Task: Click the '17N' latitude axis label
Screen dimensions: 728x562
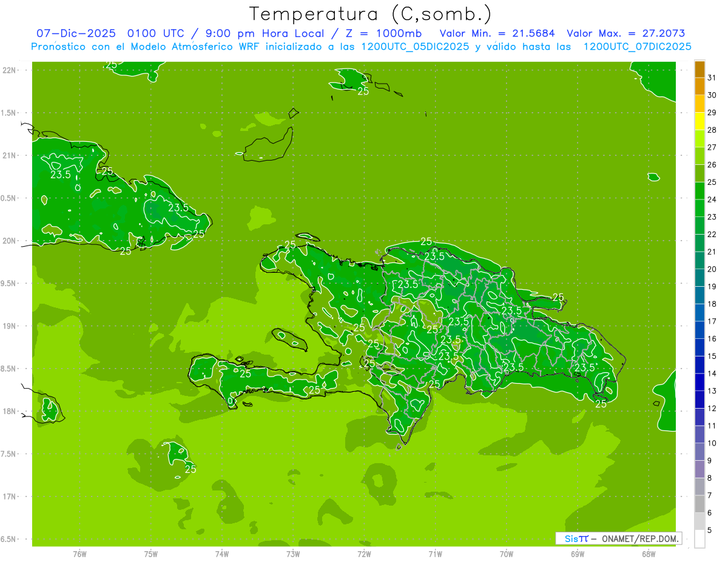Action: pos(9,497)
